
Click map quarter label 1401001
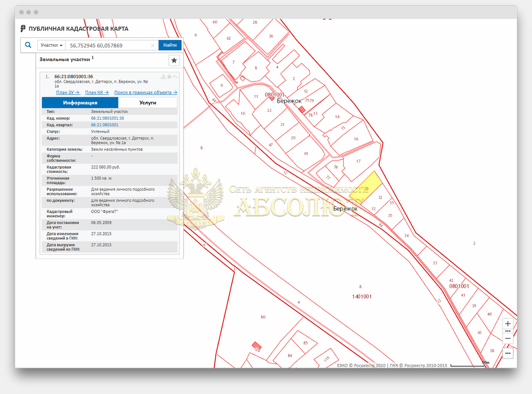click(x=362, y=297)
